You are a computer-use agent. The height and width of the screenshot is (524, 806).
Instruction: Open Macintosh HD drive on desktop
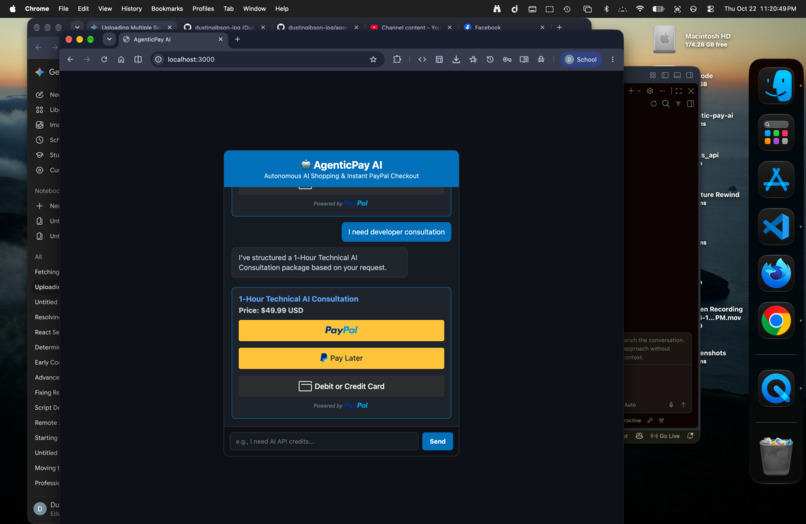(x=664, y=39)
